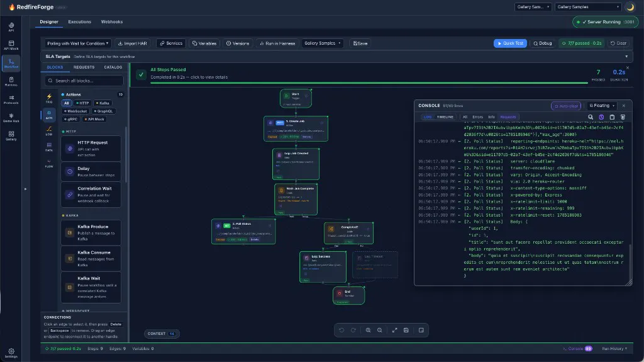Zoom out of the workflow canvas
Image resolution: width=644 pixels, height=362 pixels.
click(x=379, y=330)
